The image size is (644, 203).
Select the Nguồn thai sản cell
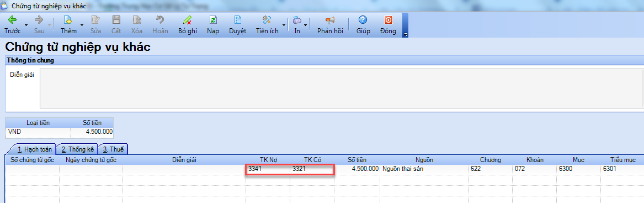(424, 169)
